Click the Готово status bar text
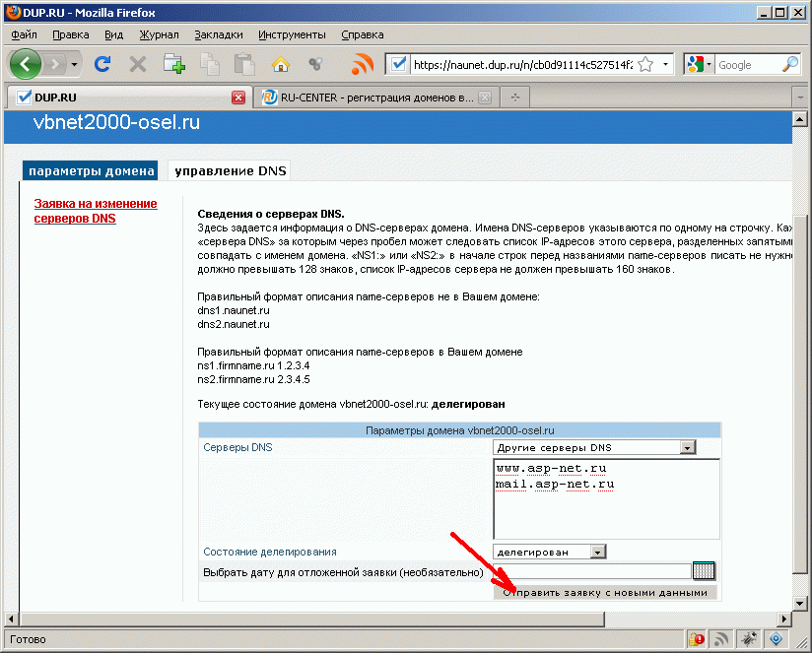The image size is (812, 653). (28, 639)
